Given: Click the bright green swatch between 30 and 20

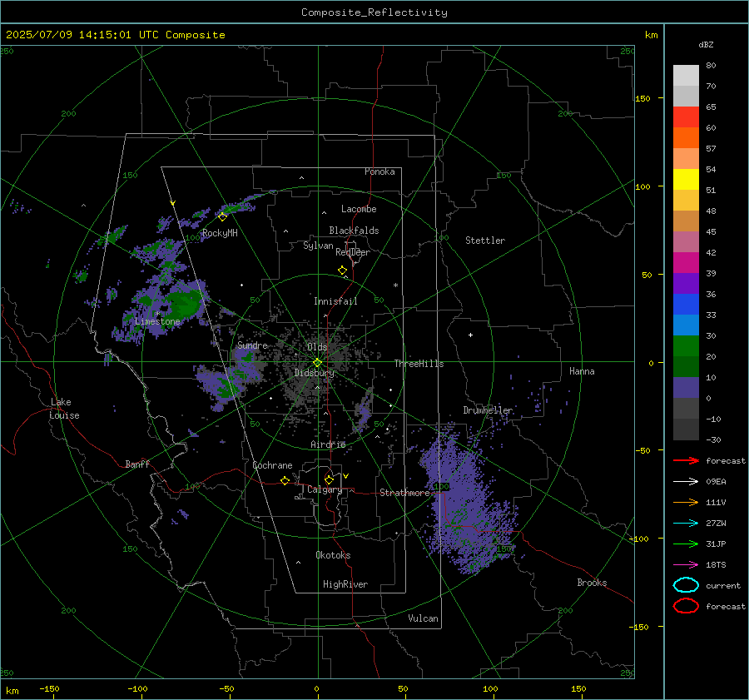Looking at the screenshot, I should point(686,345).
